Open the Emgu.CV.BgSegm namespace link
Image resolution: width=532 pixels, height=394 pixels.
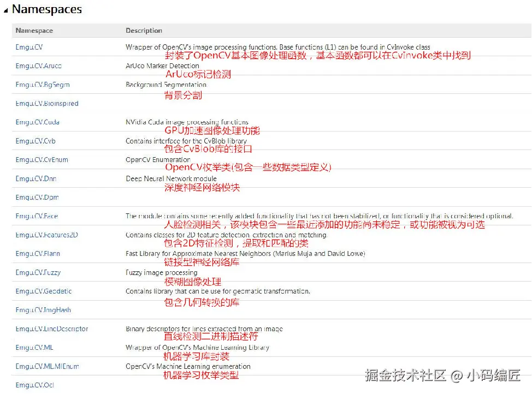43,85
